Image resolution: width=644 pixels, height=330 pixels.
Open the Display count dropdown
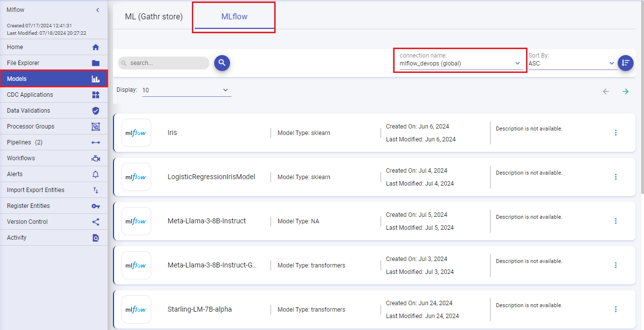tap(186, 90)
